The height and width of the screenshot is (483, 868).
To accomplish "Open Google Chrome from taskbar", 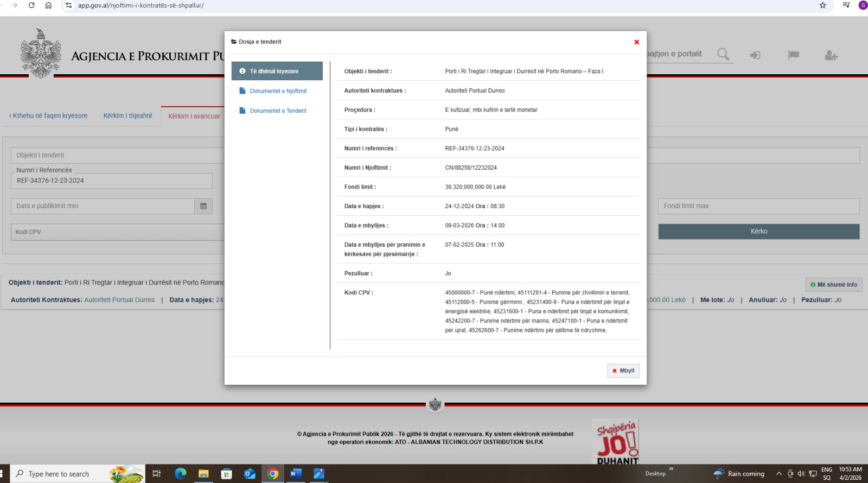I will (x=273, y=474).
